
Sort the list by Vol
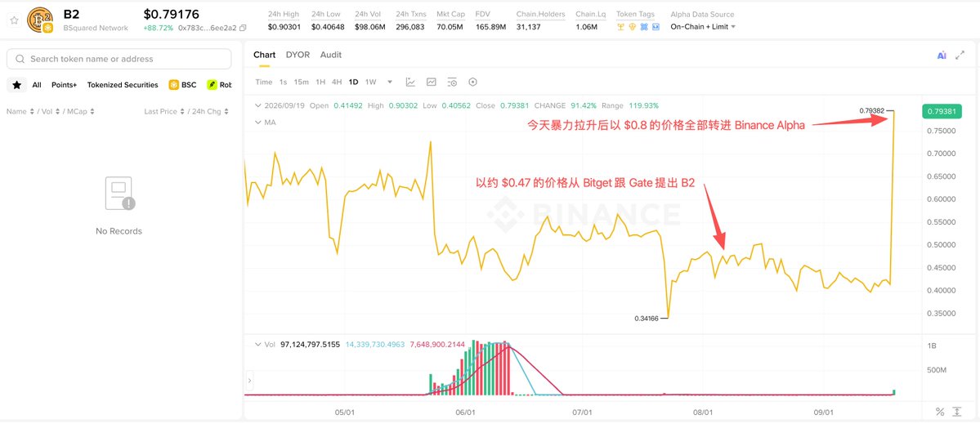[x=50, y=111]
